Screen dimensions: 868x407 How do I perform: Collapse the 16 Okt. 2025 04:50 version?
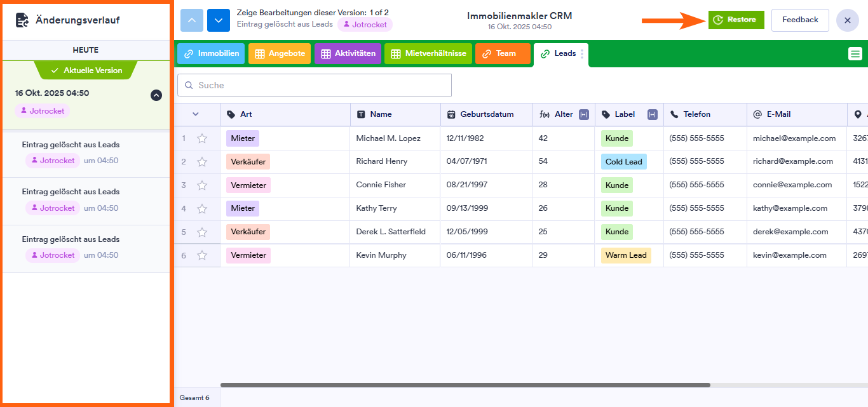click(x=156, y=95)
